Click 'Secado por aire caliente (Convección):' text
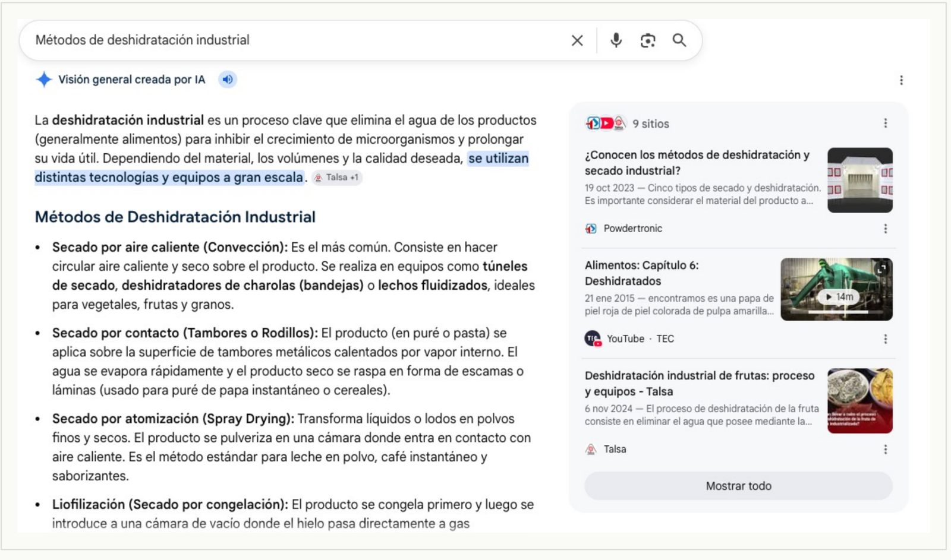This screenshot has width=951, height=560. (x=170, y=247)
